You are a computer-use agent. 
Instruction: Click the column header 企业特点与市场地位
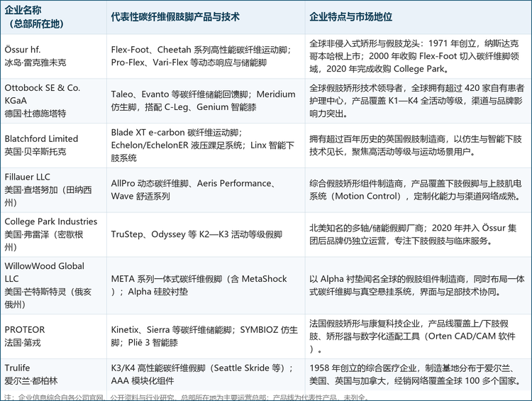[x=418, y=17]
